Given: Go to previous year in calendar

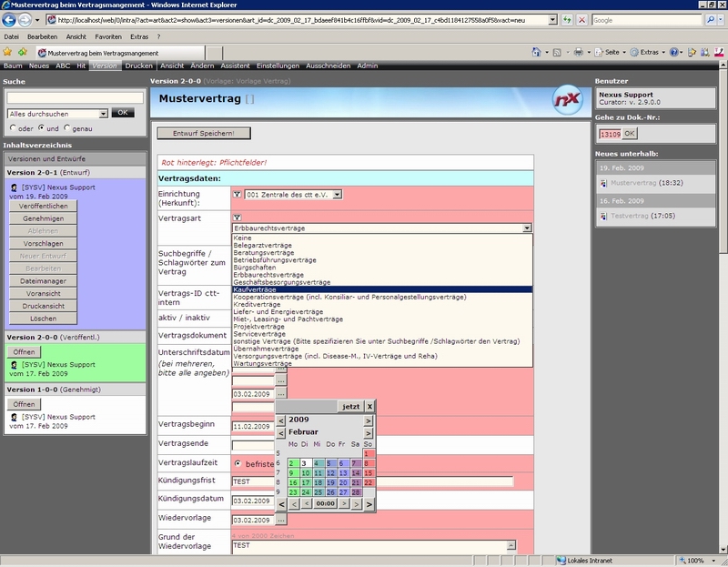Looking at the screenshot, I should pos(281,420).
